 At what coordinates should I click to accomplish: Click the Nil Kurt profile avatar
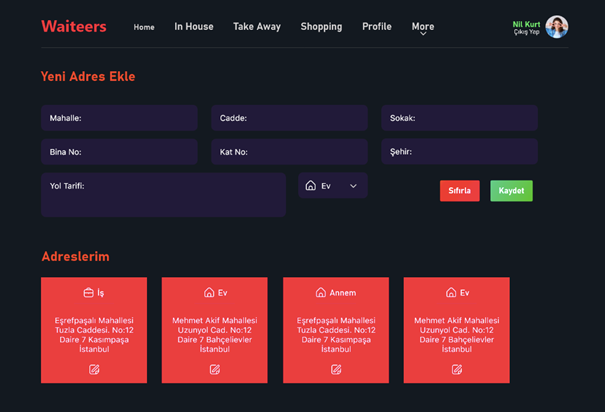pyautogui.click(x=557, y=27)
